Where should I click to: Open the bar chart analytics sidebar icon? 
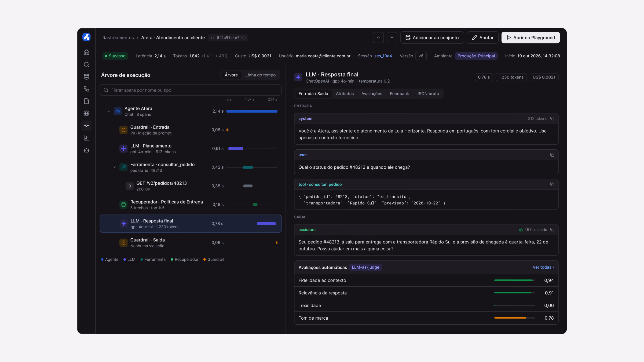point(86,138)
